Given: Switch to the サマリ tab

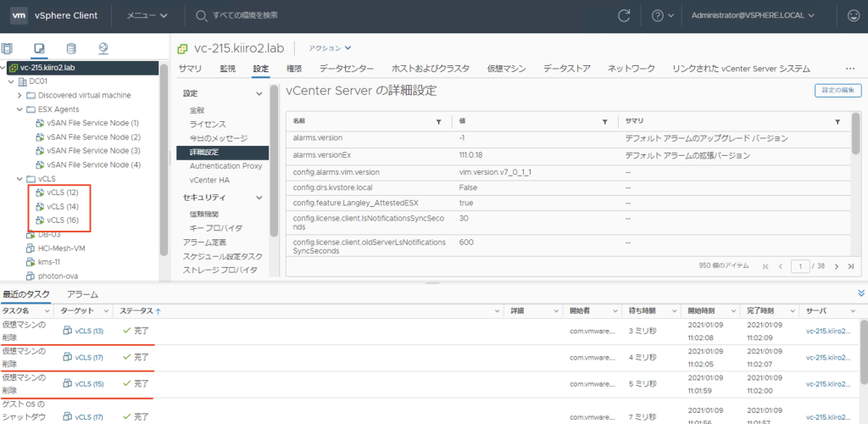Looking at the screenshot, I should (x=190, y=69).
